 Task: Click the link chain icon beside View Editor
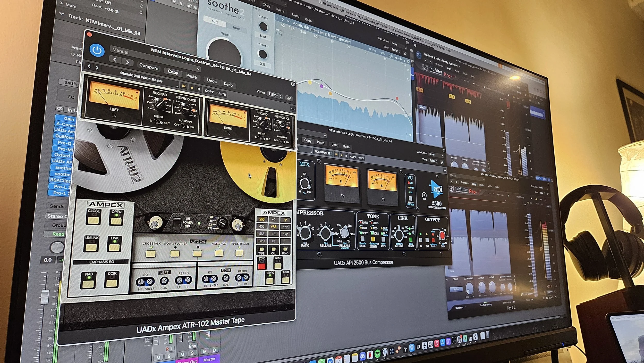tap(289, 98)
